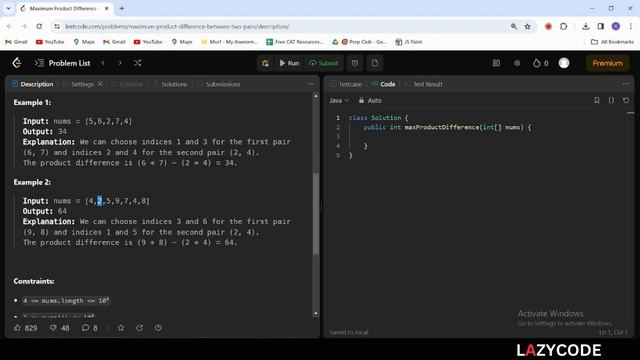The width and height of the screenshot is (640, 360).
Task: Expand the tab search dropdown arrow
Action: [x=9, y=9]
